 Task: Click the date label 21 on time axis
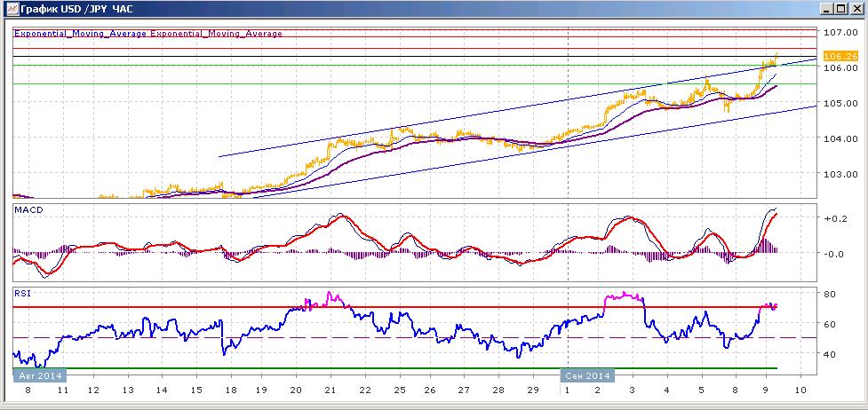330,390
